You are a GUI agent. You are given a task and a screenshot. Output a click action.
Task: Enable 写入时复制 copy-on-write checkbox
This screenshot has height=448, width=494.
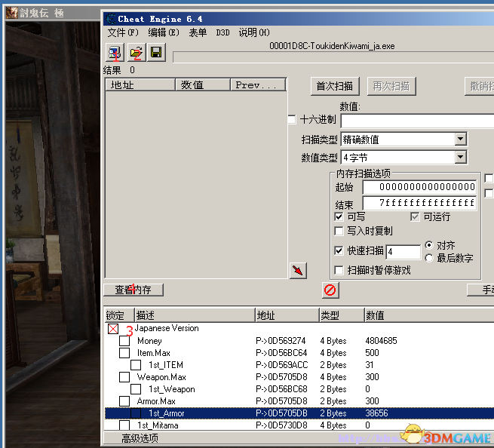[339, 231]
